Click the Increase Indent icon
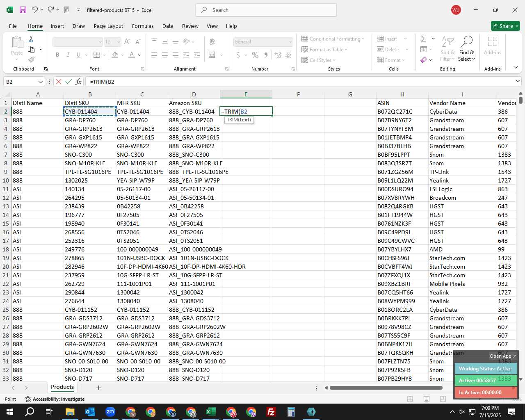 (x=197, y=55)
